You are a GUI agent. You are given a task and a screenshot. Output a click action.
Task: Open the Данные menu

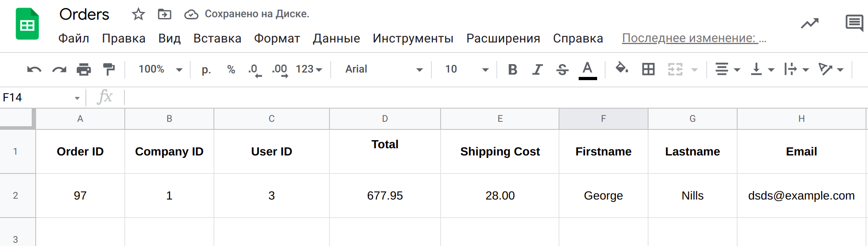[x=336, y=38]
